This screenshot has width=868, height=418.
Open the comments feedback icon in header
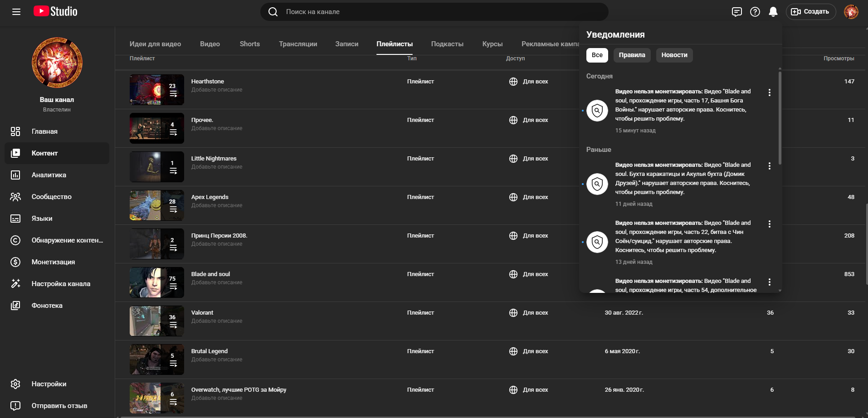pos(737,12)
